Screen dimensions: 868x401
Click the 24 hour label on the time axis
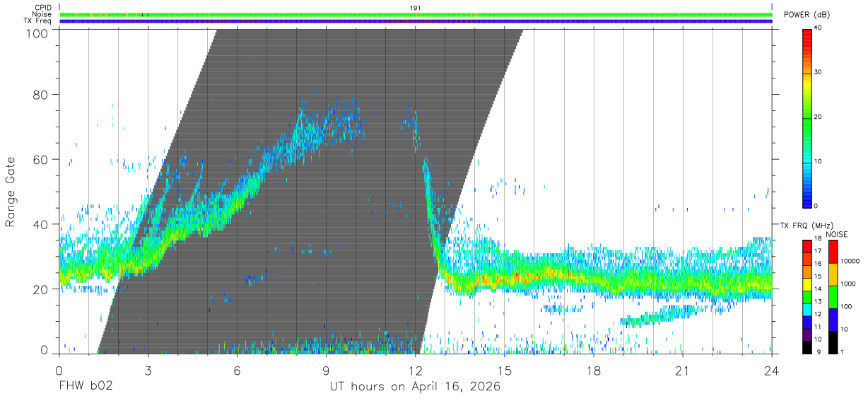(x=772, y=370)
